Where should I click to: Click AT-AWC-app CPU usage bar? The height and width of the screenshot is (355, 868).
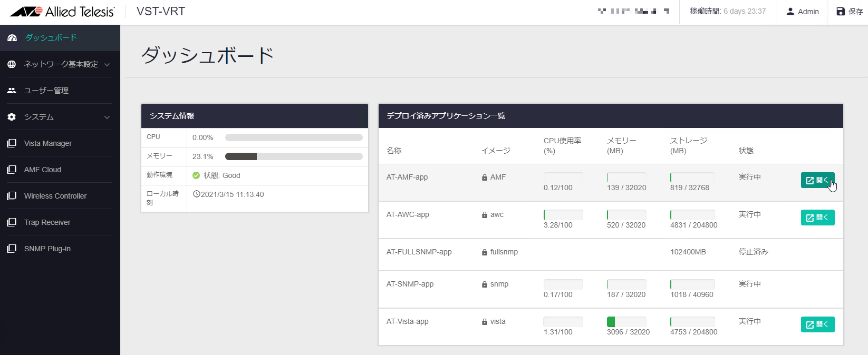click(563, 214)
